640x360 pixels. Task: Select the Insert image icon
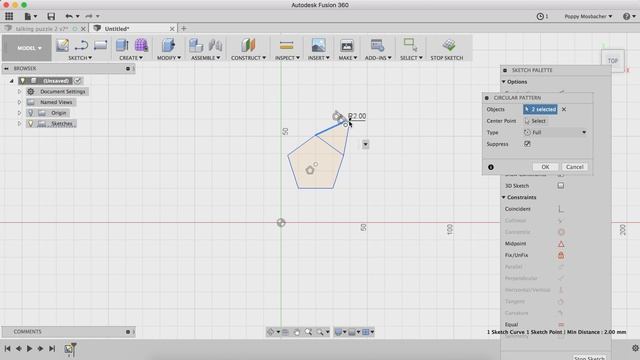318,45
